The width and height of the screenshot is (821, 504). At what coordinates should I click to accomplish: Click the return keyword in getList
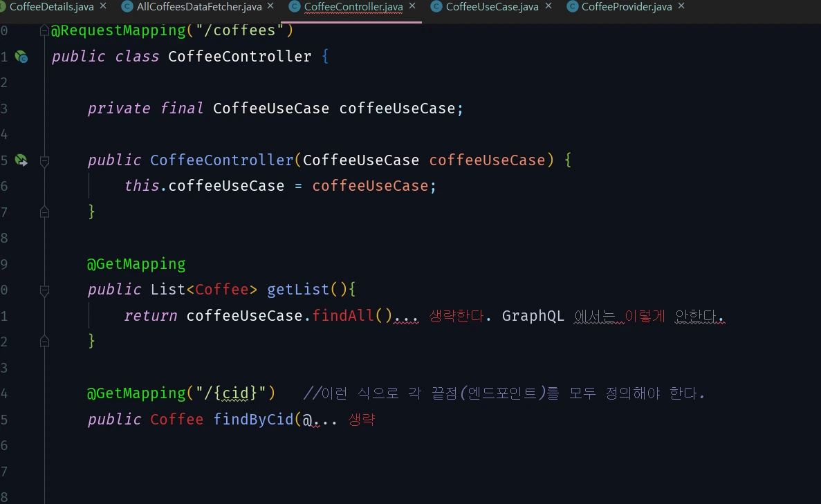(151, 315)
